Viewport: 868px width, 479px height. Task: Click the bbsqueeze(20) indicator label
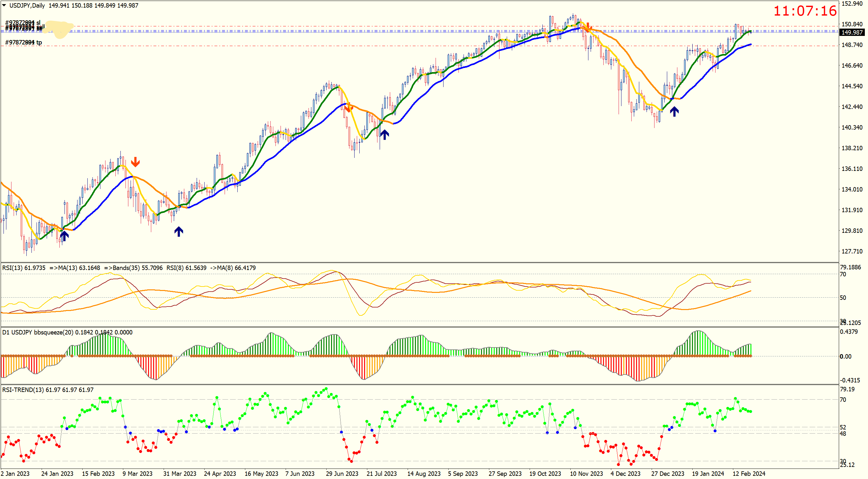(x=54, y=332)
